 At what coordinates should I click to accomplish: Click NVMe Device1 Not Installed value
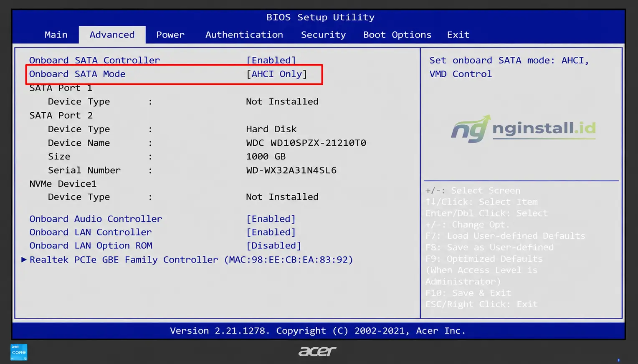pyautogui.click(x=282, y=197)
